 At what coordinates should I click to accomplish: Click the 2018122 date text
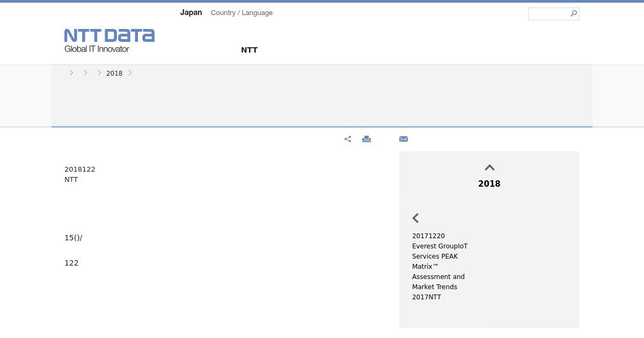[80, 170]
